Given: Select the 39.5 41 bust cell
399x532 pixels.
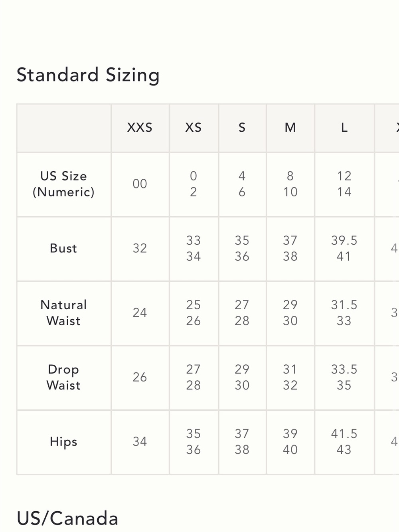Looking at the screenshot, I should (344, 248).
